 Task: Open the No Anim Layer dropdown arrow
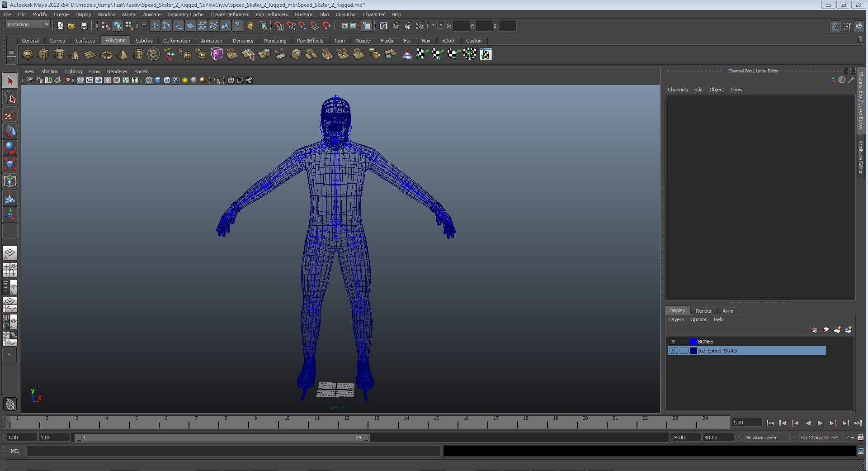coord(738,437)
